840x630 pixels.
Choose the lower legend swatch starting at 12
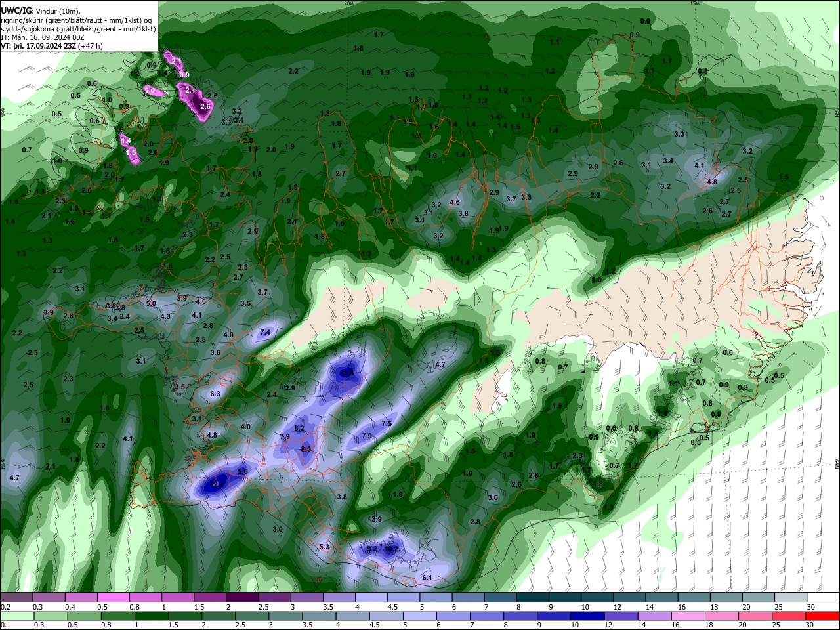point(620,616)
